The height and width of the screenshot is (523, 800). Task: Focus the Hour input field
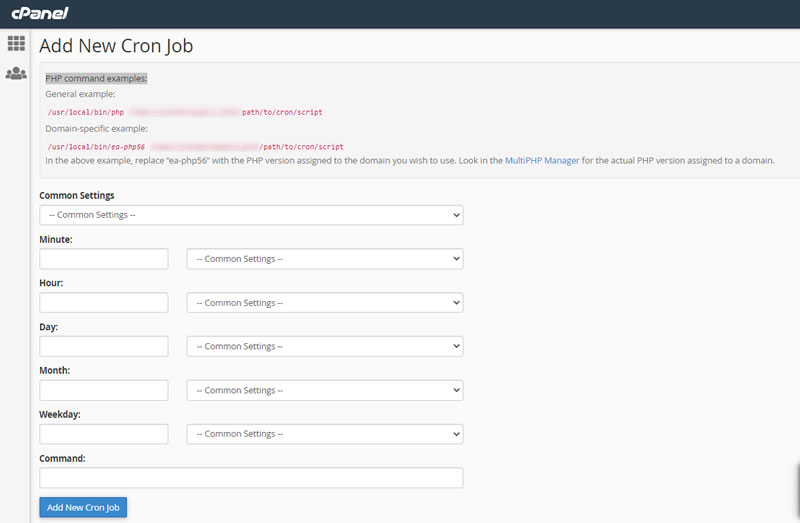click(x=104, y=303)
